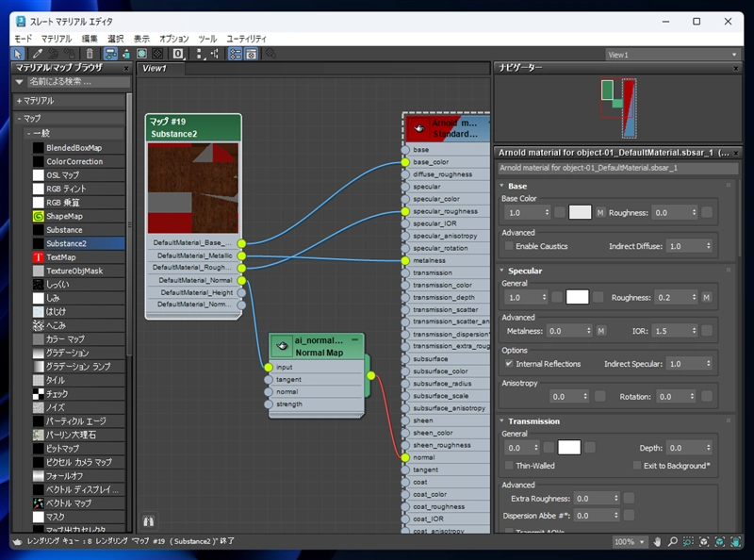Screen dimensions: 754x560
Task: Uncheck Internal Reflections option
Action: 509,364
